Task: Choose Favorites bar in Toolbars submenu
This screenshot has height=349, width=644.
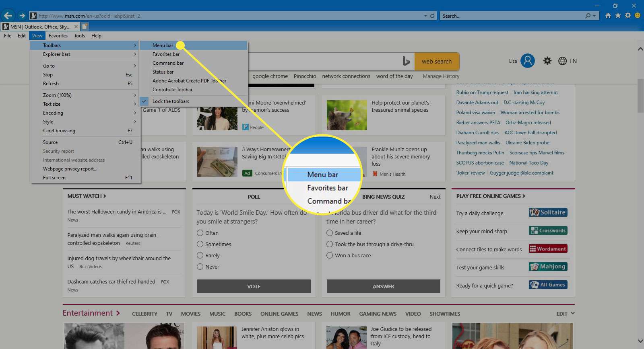Action: (x=194, y=54)
